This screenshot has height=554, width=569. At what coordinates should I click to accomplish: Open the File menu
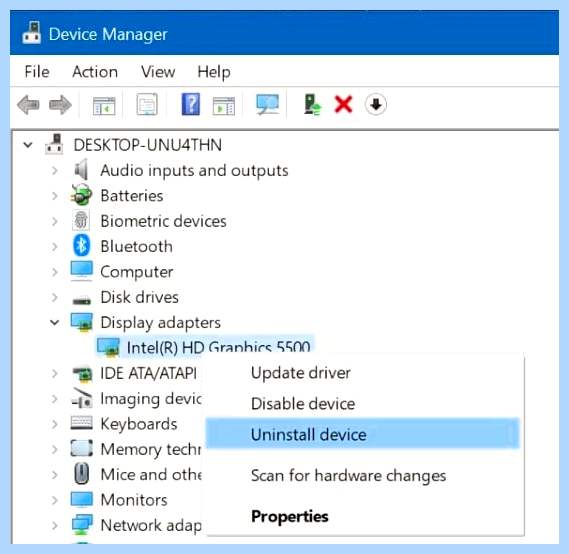tap(37, 71)
